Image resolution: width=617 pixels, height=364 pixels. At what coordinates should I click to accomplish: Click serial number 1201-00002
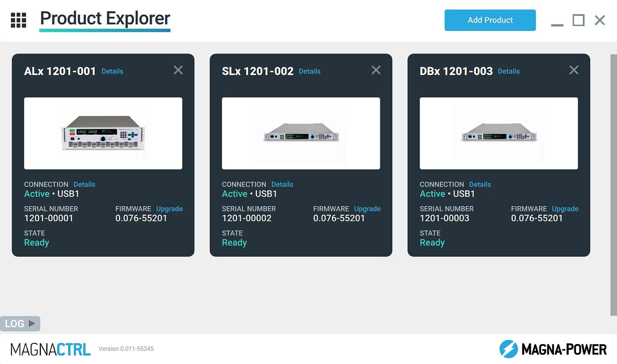pyautogui.click(x=246, y=218)
